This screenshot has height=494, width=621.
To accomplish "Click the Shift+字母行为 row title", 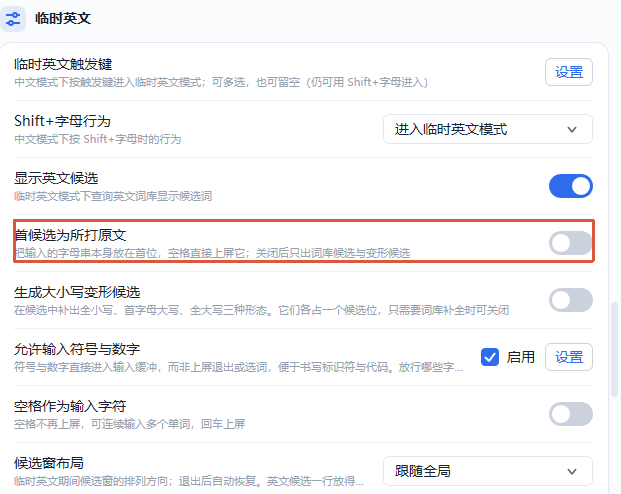I will (62, 121).
